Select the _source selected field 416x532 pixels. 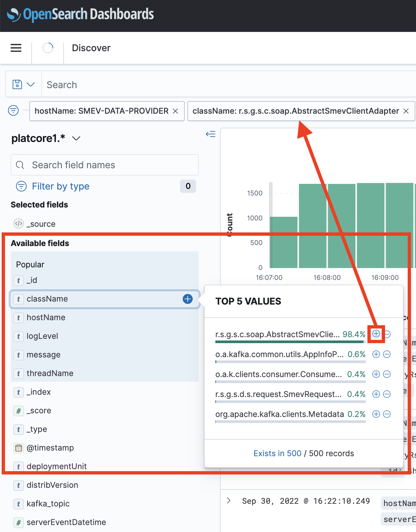pyautogui.click(x=41, y=224)
